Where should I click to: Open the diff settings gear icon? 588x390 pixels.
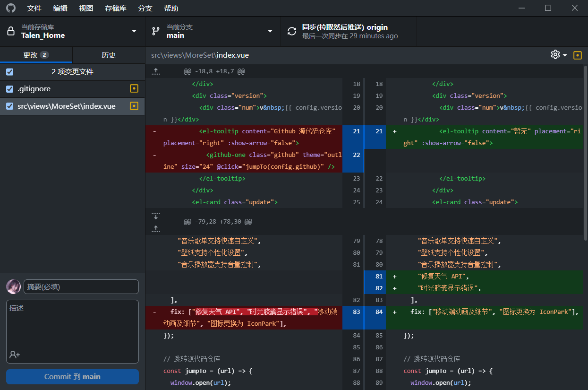pos(555,55)
